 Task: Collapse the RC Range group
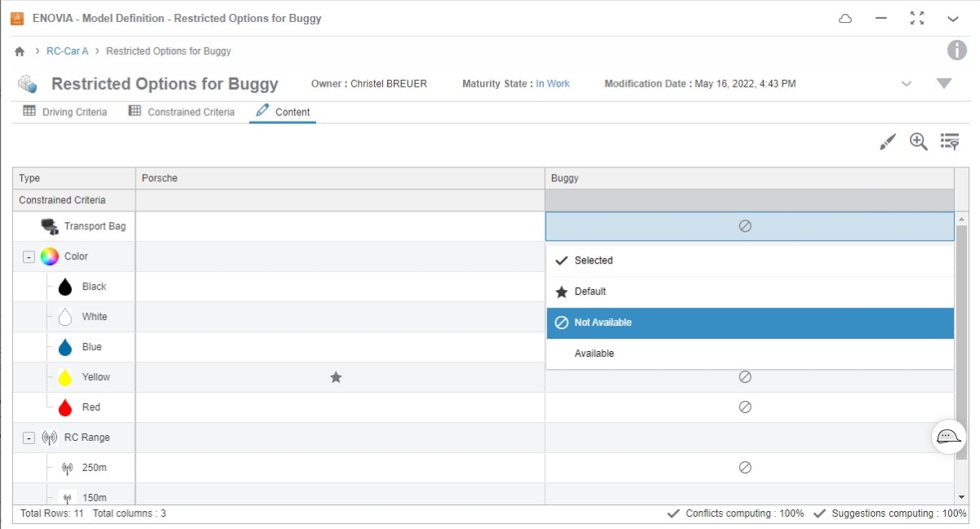pos(29,438)
